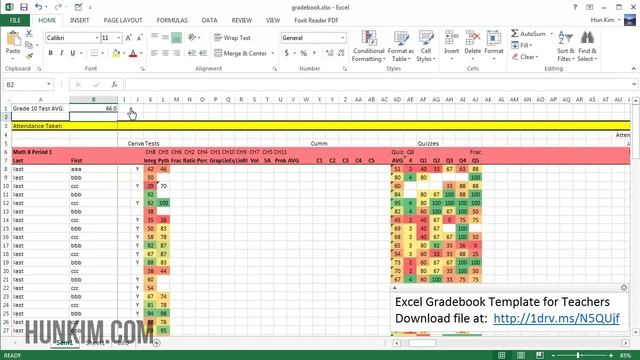This screenshot has height=360, width=640.
Task: Open the General number format dropdown
Action: tap(342, 38)
